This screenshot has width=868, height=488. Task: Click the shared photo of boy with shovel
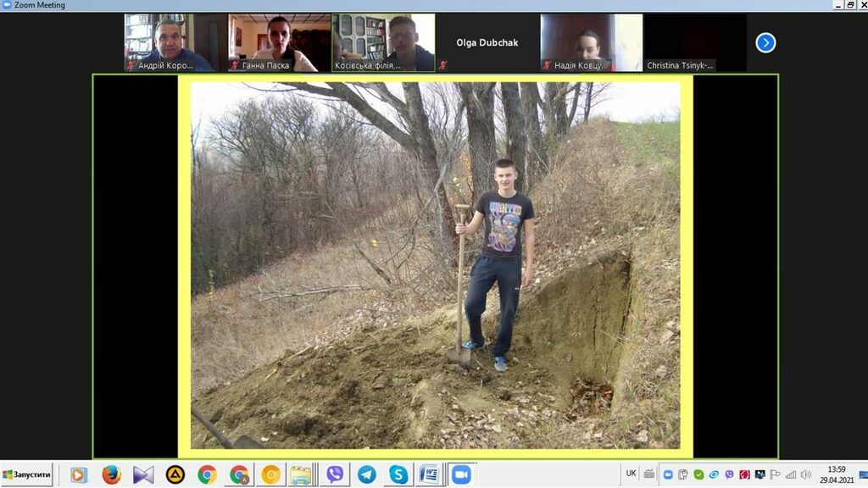pyautogui.click(x=435, y=265)
